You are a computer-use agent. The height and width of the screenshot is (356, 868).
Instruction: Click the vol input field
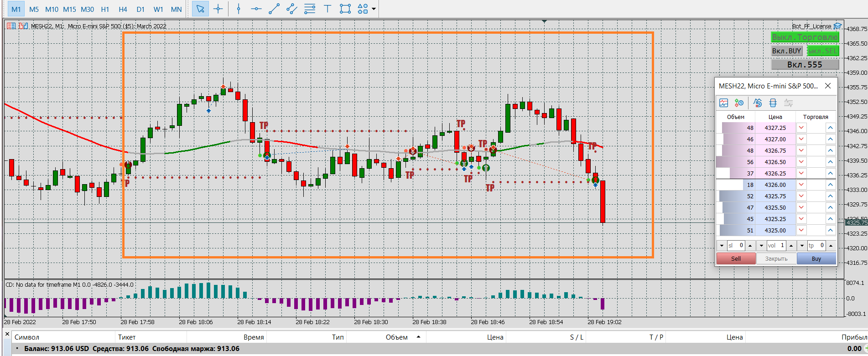pos(776,246)
